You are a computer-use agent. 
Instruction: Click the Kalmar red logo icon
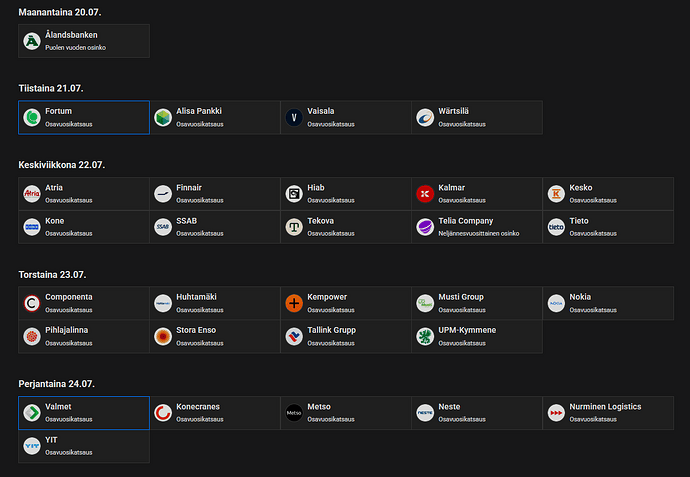(425, 194)
